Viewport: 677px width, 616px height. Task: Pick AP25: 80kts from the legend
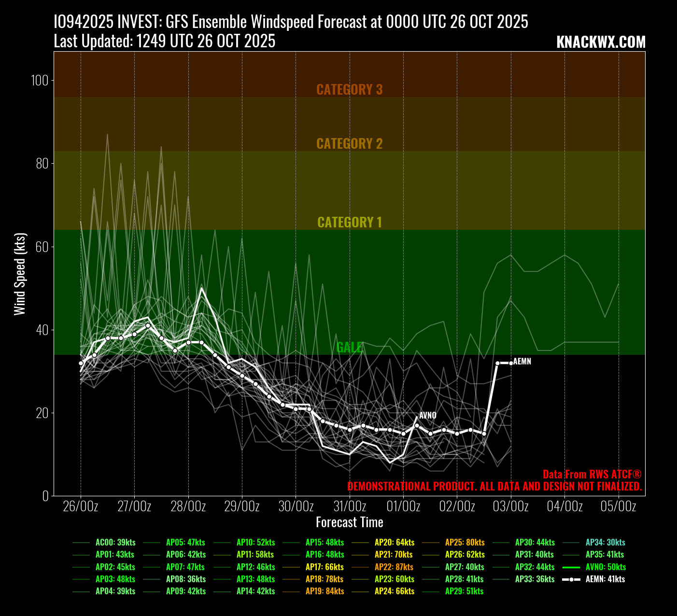pos(465,542)
